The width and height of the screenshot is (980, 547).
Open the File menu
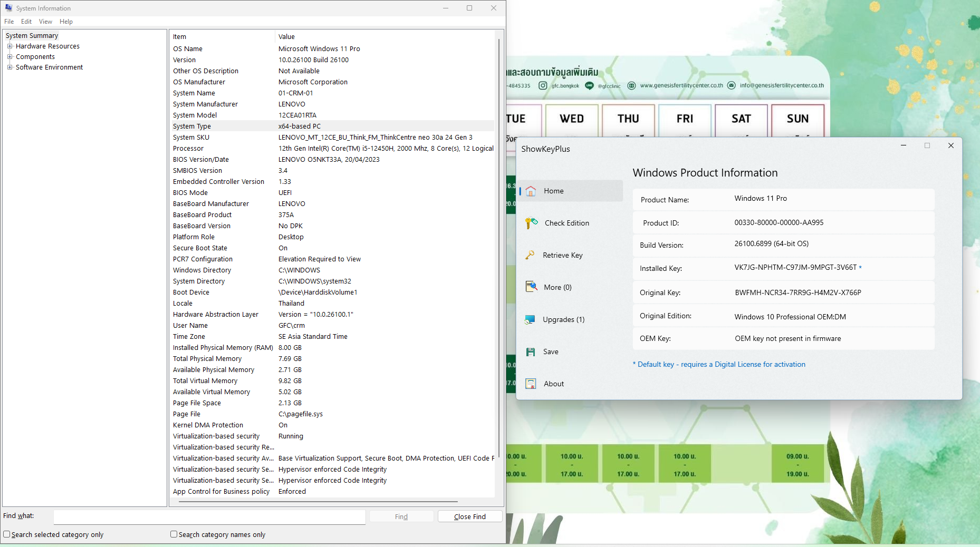click(9, 22)
